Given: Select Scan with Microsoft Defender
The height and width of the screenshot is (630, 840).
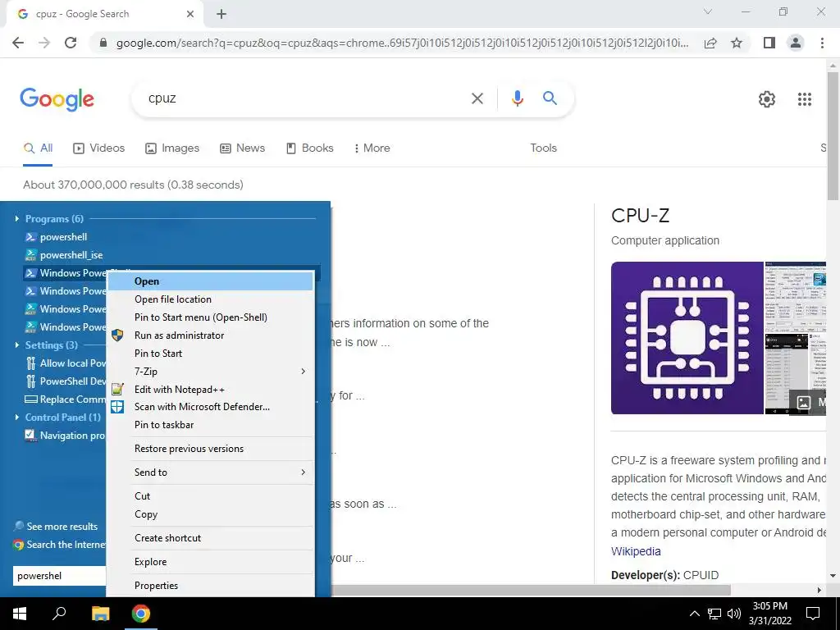Looking at the screenshot, I should pyautogui.click(x=210, y=407).
